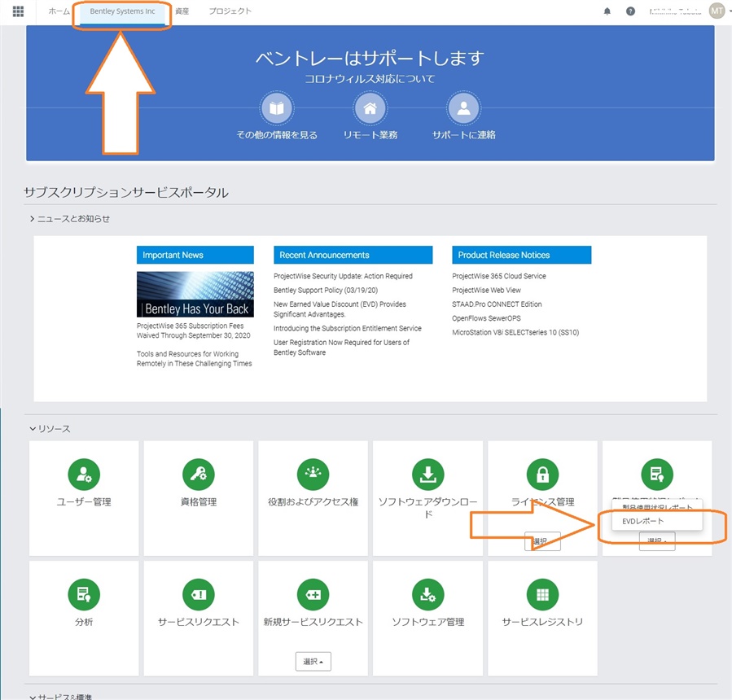The height and width of the screenshot is (700, 732).
Task: Open the usage report icon above EVDレポート
Action: coord(657,475)
